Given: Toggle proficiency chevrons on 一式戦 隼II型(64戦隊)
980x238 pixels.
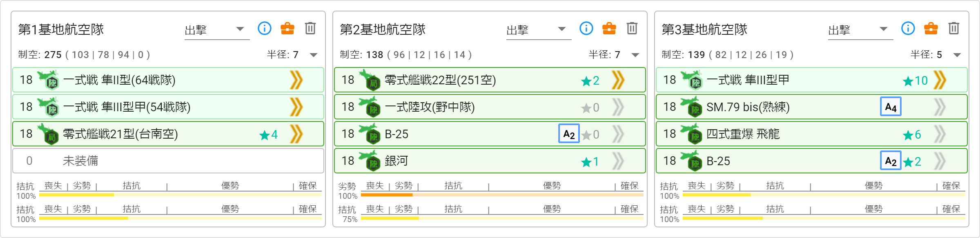Looking at the screenshot, I should (296, 80).
